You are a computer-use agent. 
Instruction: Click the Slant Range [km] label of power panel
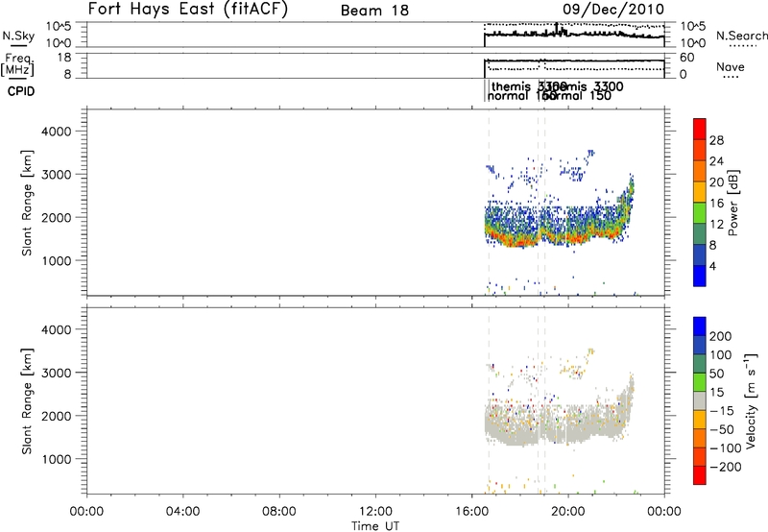pos(27,203)
